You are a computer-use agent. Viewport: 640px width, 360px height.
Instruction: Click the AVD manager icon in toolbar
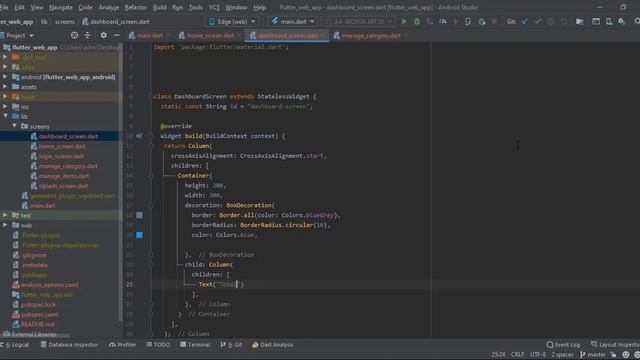click(x=609, y=22)
